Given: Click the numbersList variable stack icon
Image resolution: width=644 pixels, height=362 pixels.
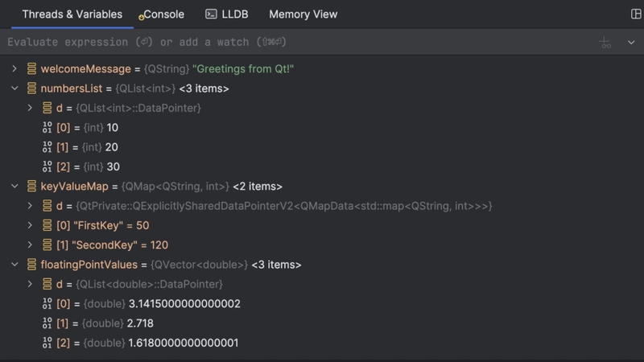Looking at the screenshot, I should (x=32, y=88).
